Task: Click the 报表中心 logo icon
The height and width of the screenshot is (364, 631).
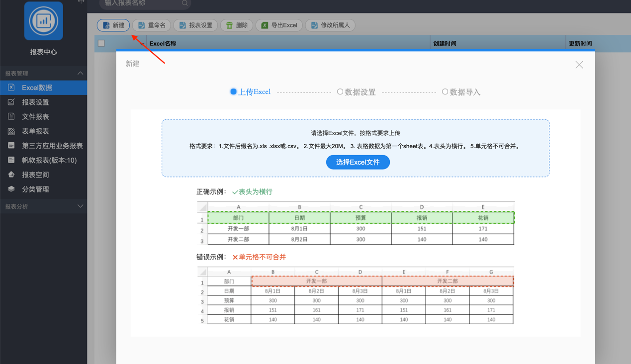Action: tap(44, 21)
